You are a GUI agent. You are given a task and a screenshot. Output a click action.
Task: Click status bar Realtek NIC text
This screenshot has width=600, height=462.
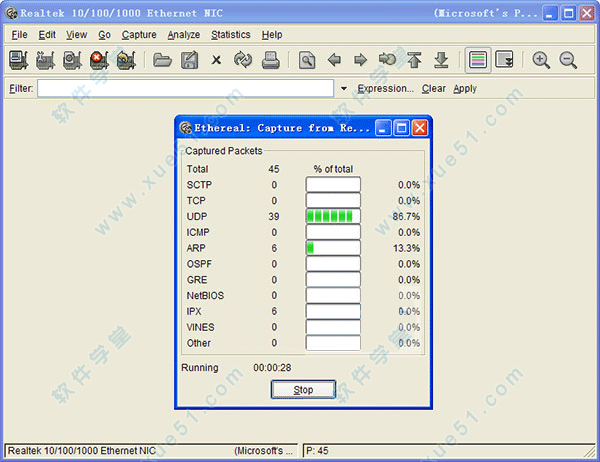click(x=82, y=451)
